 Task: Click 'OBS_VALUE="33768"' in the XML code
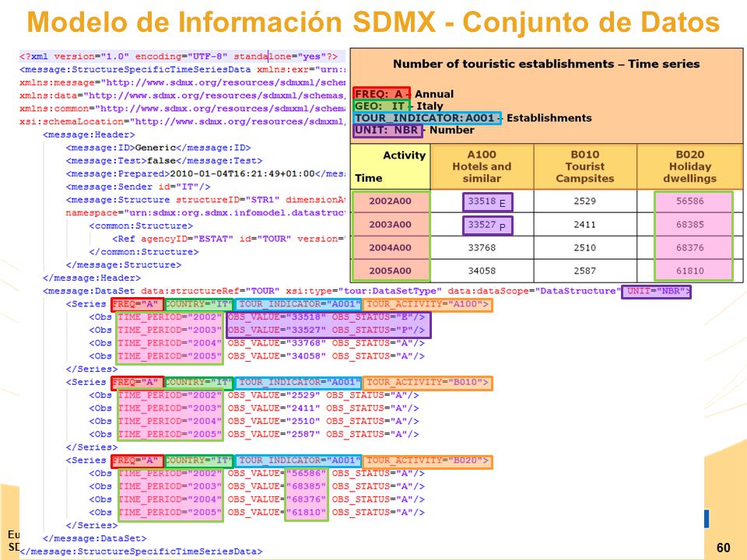277,343
